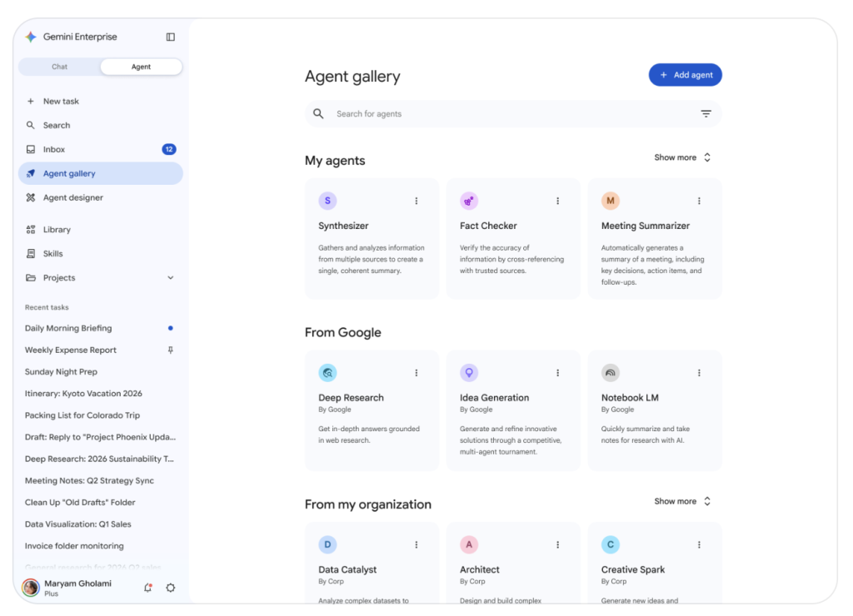The height and width of the screenshot is (616, 853).
Task: Collapse the sidebar using the panel icon
Action: coord(170,37)
